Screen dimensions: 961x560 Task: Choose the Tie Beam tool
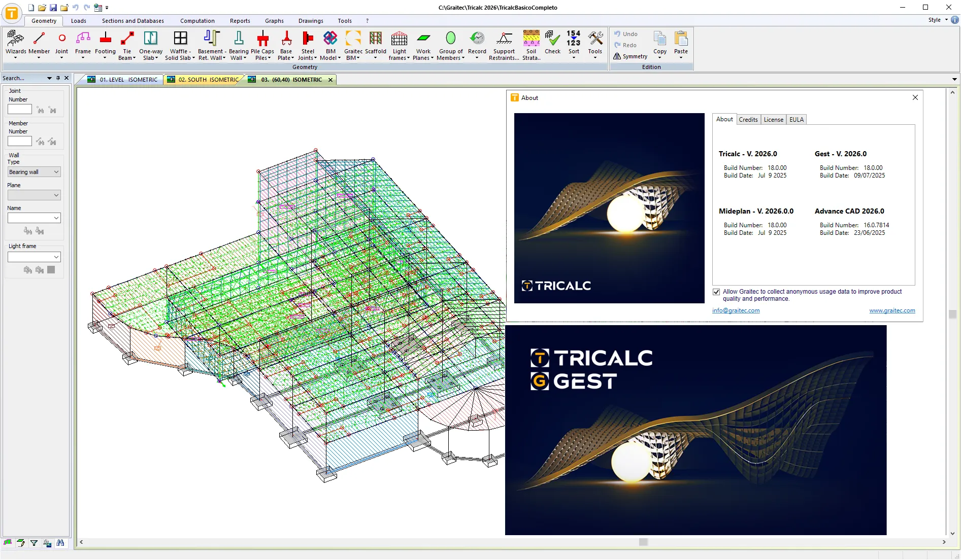(127, 45)
